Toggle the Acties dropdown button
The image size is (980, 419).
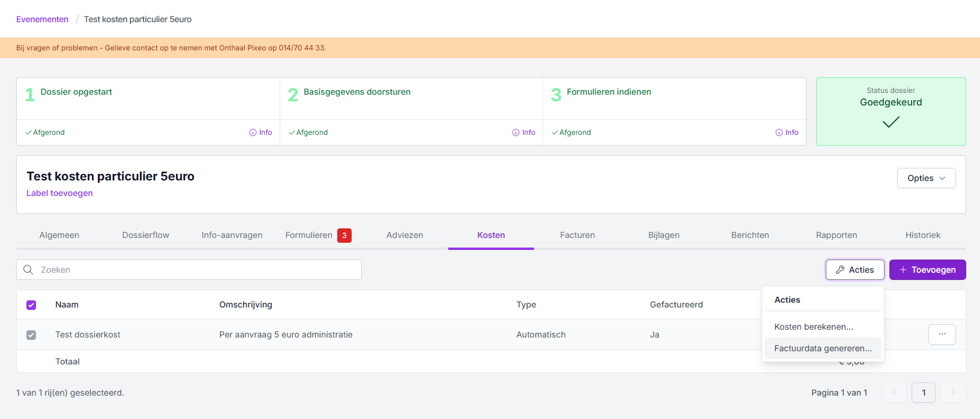(855, 270)
